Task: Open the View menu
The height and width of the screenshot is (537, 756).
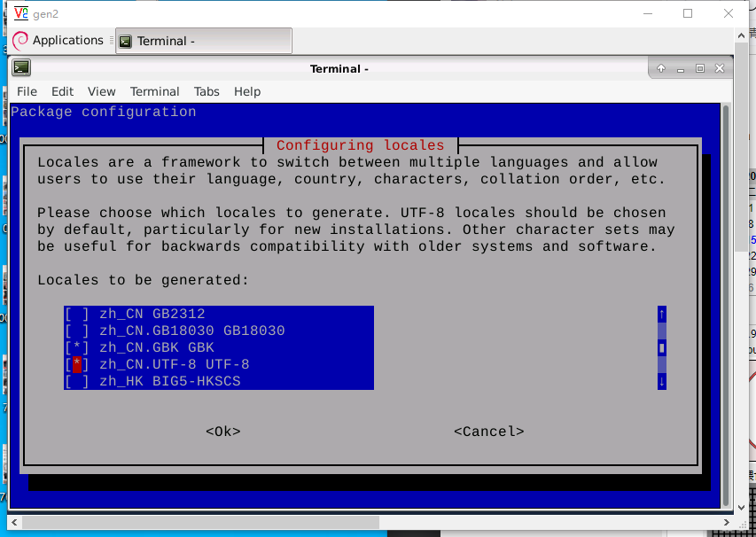Action: tap(102, 91)
